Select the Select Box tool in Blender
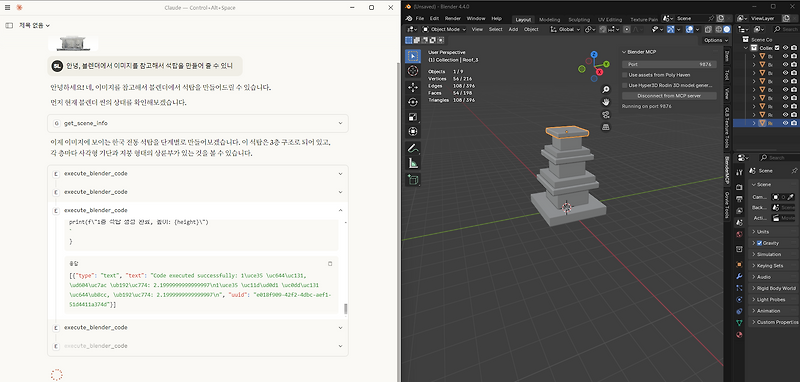 (413, 56)
